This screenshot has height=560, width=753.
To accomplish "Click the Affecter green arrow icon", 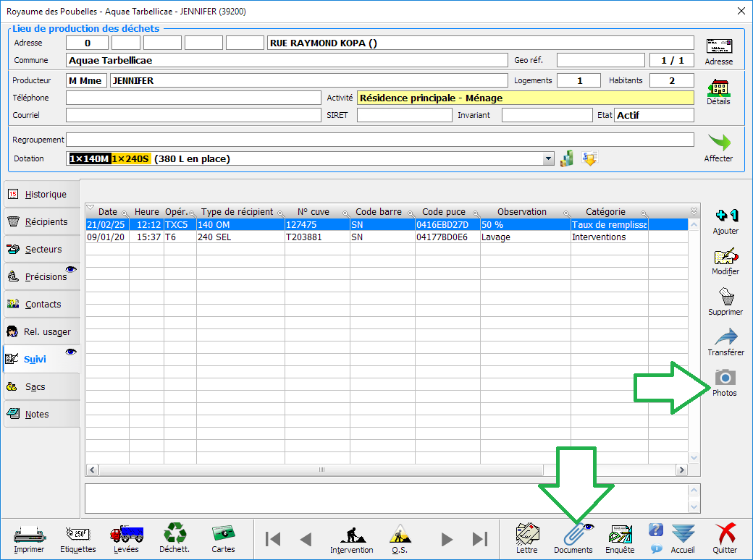I will pos(718,143).
